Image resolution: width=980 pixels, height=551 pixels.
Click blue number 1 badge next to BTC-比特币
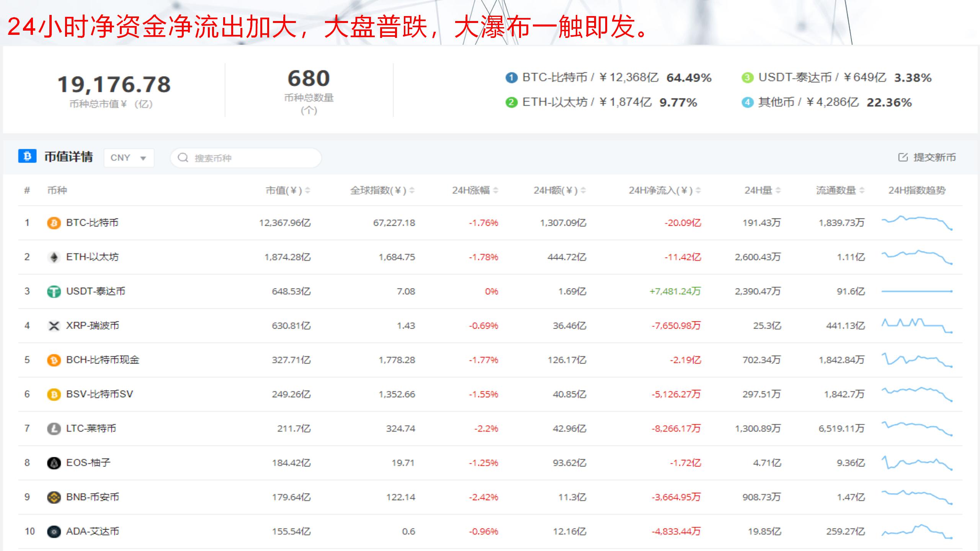(511, 78)
